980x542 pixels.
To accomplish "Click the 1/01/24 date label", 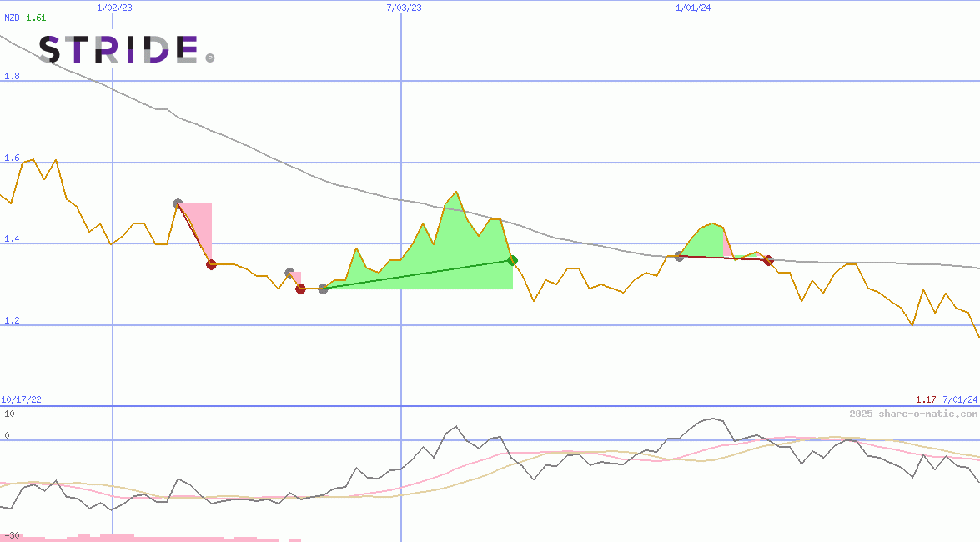I will (693, 8).
